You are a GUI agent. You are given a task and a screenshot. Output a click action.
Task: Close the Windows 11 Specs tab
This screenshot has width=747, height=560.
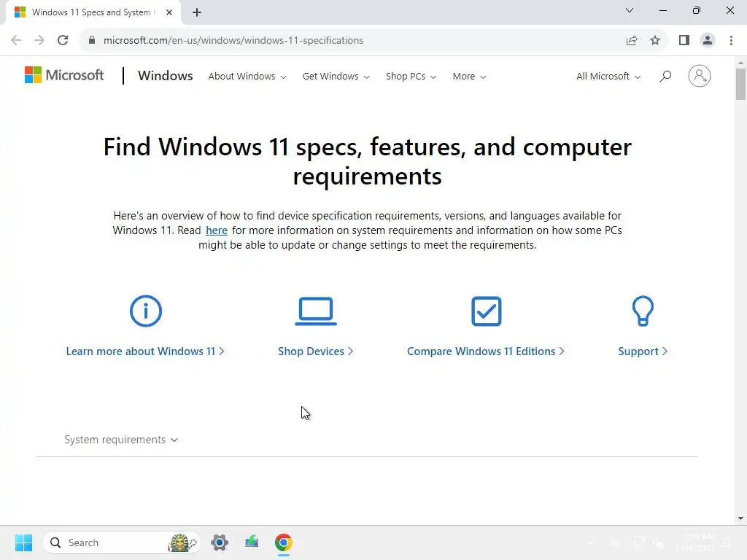coord(169,12)
